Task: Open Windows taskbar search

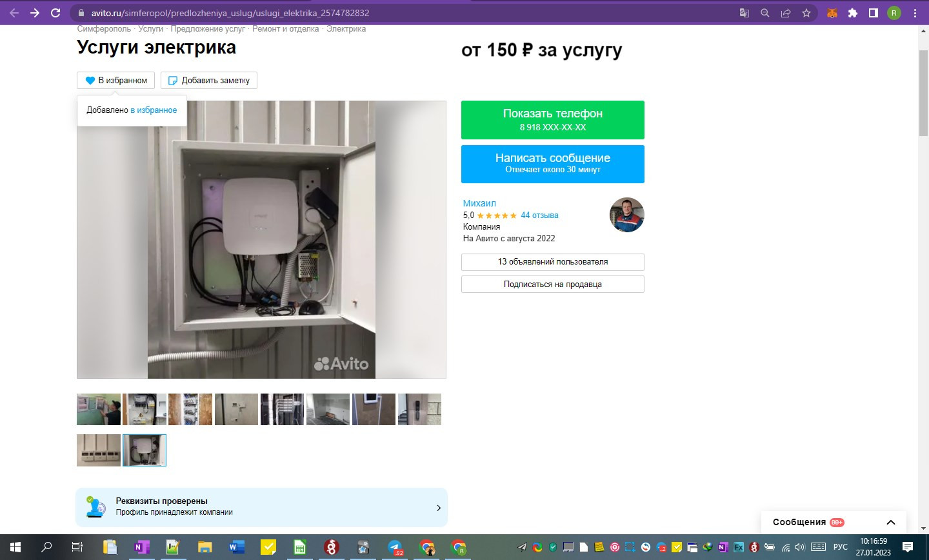Action: pos(46,547)
